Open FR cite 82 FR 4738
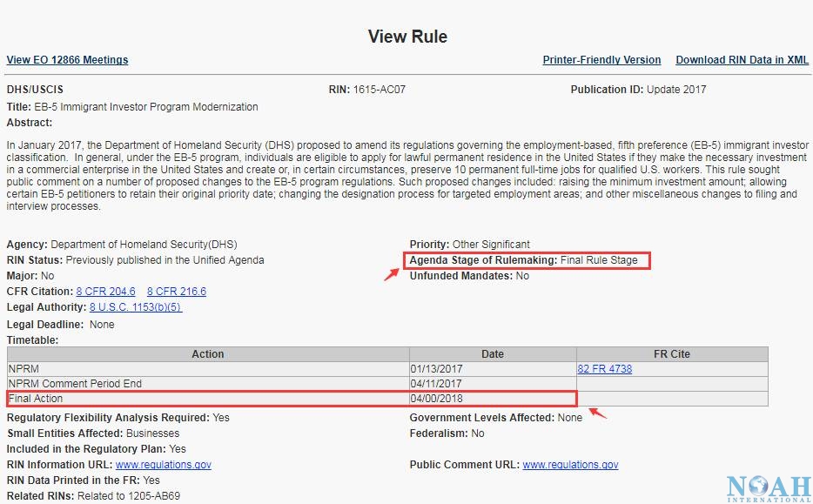Screen dimensions: 813x504 (x=605, y=369)
